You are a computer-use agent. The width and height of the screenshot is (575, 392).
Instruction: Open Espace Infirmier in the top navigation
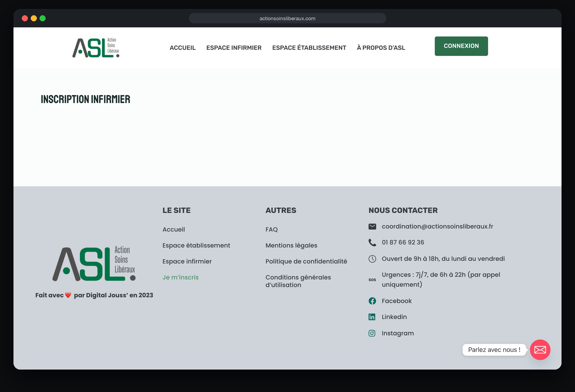tap(234, 48)
